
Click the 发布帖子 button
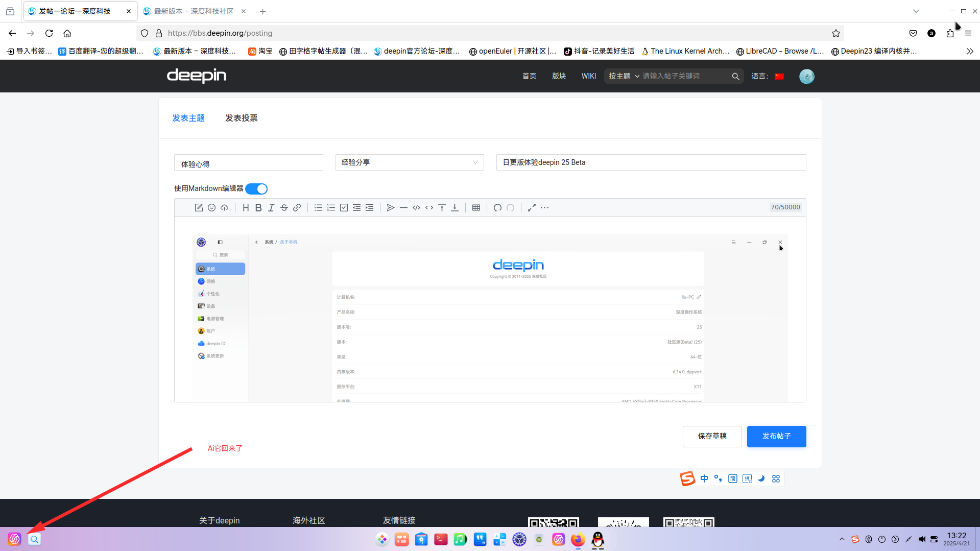click(x=776, y=437)
